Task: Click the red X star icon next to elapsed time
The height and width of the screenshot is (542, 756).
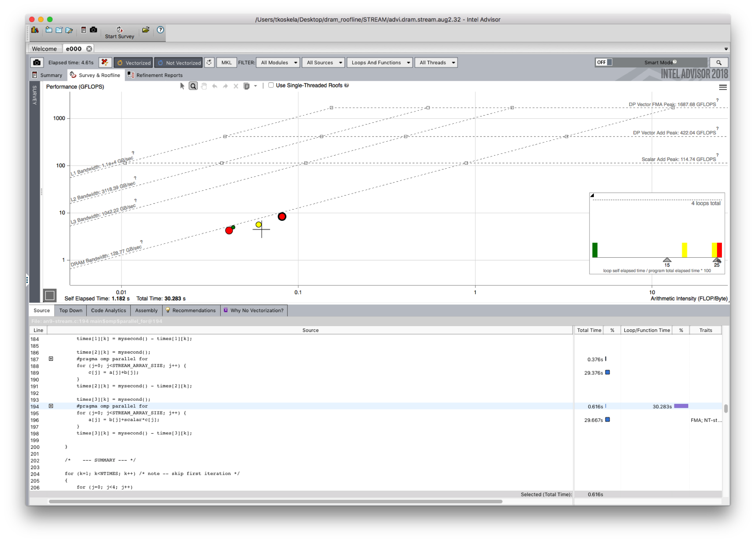Action: click(x=105, y=62)
